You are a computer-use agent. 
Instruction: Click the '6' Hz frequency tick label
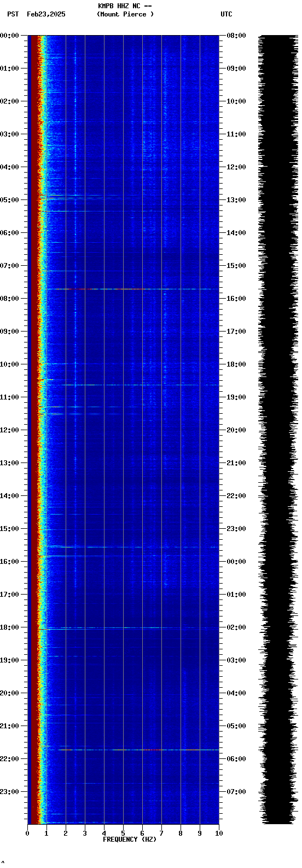(142, 833)
